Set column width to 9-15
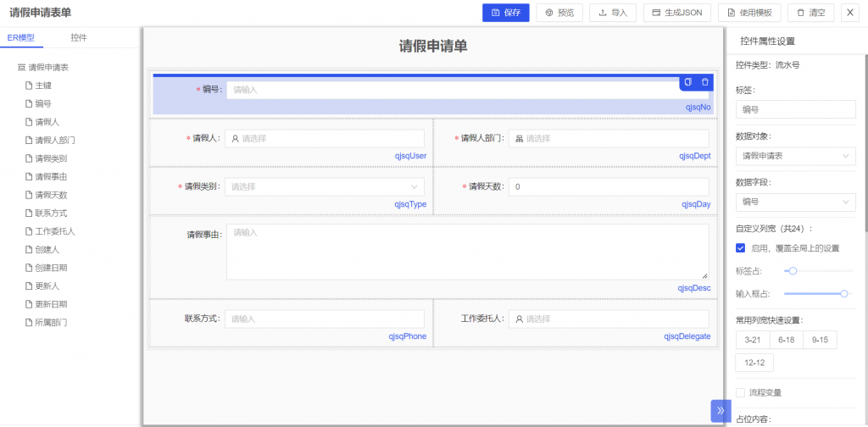The image size is (868, 427). tap(820, 341)
